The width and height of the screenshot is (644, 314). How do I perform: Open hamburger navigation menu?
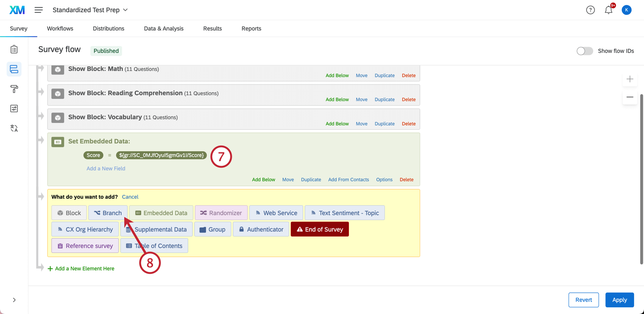(39, 10)
